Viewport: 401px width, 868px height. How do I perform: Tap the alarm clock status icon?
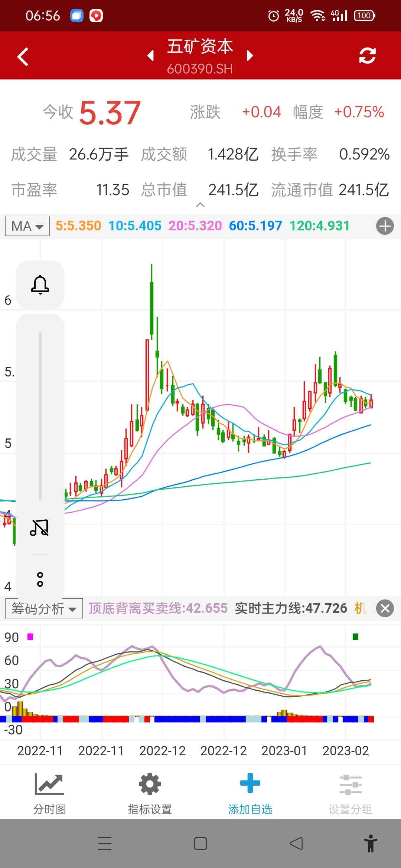(x=274, y=16)
